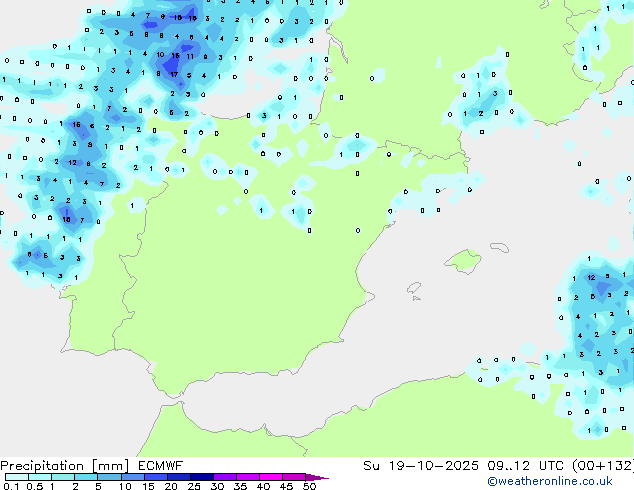Select the 20–25 mm dark blue swatch
The height and width of the screenshot is (490, 634).
coord(178,477)
